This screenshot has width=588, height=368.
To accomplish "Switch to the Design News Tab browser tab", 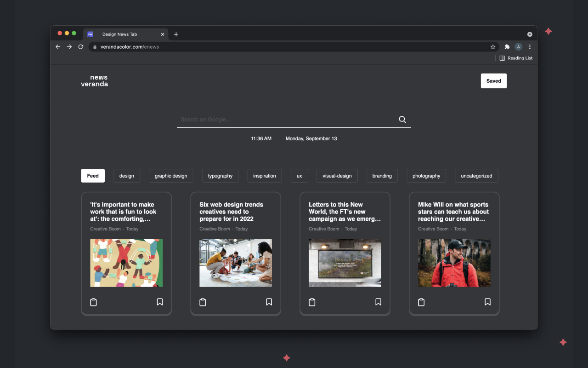I will [x=119, y=34].
